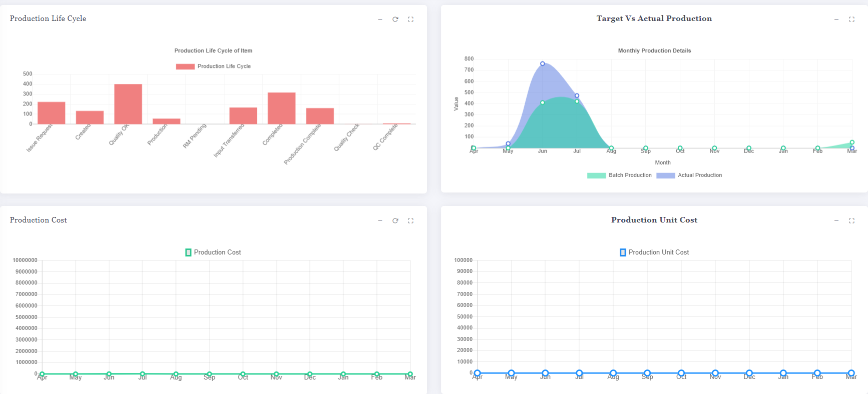
Task: Click the Mar Batch Production data point
Action: point(852,142)
